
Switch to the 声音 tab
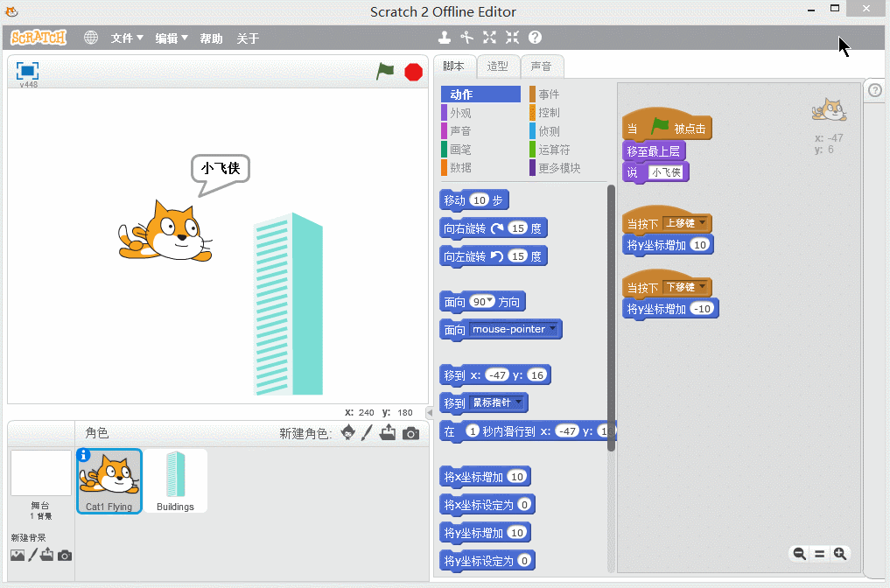(542, 66)
